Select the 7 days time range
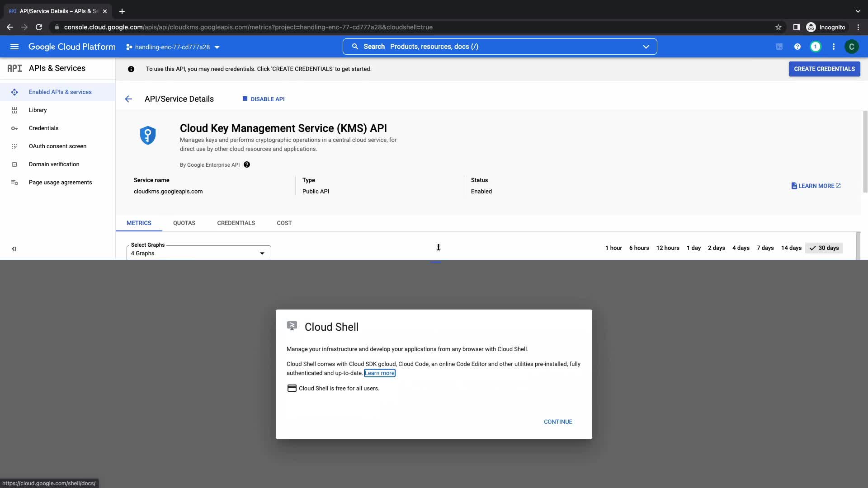 765,248
